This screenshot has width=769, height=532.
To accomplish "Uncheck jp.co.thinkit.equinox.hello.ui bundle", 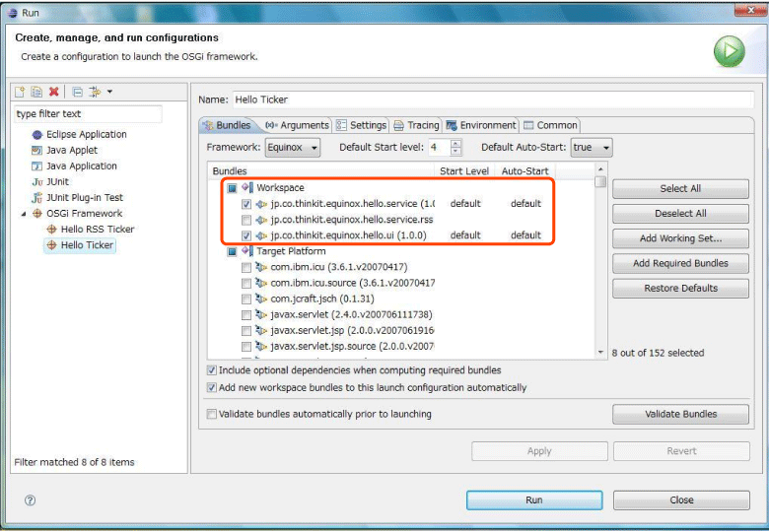I will click(246, 235).
